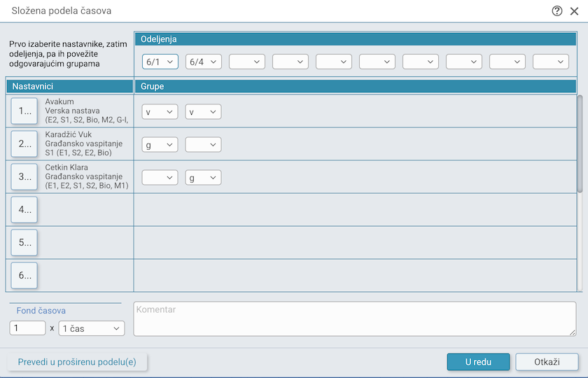Screen dimensions: 588x378
Task: Open the seventh empty Odeljenja dropdown
Action: pos(421,62)
